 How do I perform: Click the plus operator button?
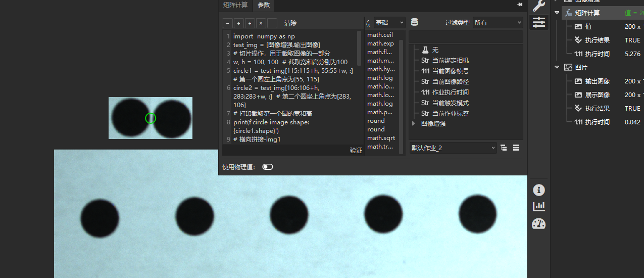[x=250, y=23]
